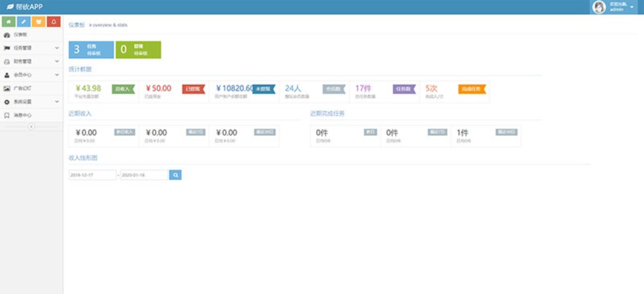Click the flag icon for 任务管理
This screenshot has height=294, width=644.
(x=6, y=48)
